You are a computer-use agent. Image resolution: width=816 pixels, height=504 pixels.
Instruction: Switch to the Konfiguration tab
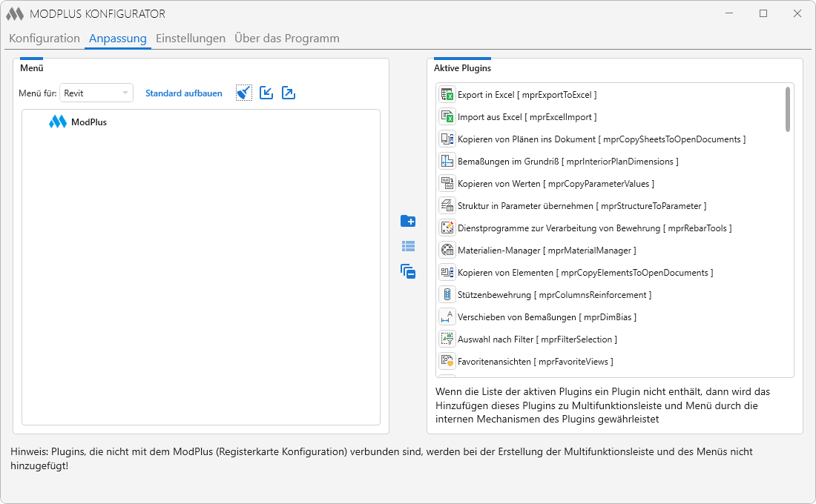pyautogui.click(x=45, y=39)
